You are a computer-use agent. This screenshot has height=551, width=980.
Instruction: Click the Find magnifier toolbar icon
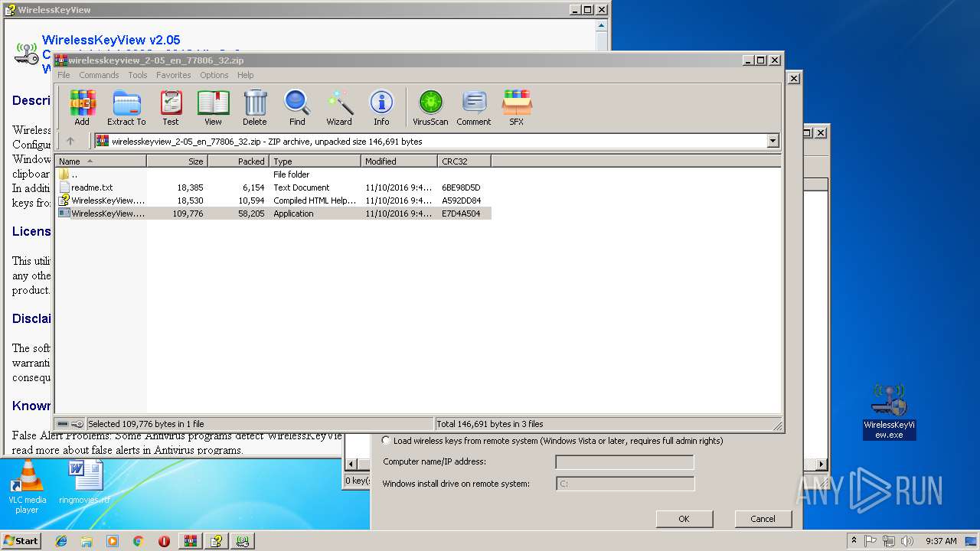click(297, 107)
